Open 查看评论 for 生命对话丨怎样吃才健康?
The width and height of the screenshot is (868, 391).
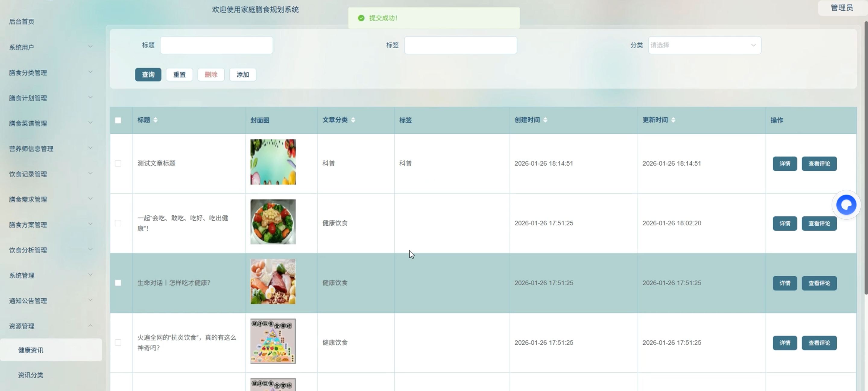[819, 283]
